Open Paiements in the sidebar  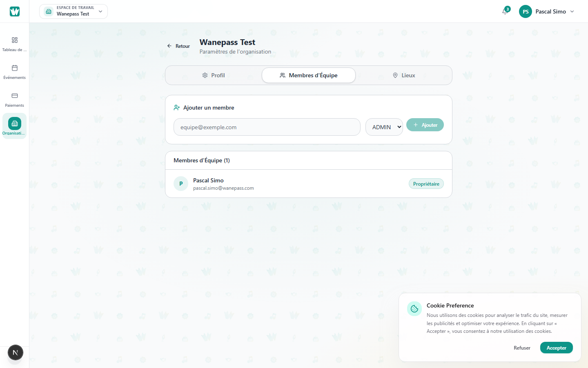(15, 99)
